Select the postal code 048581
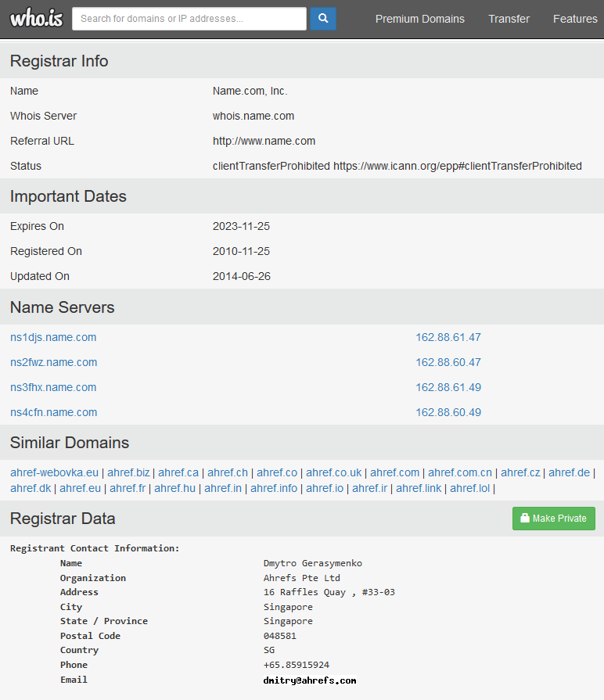 tap(280, 636)
